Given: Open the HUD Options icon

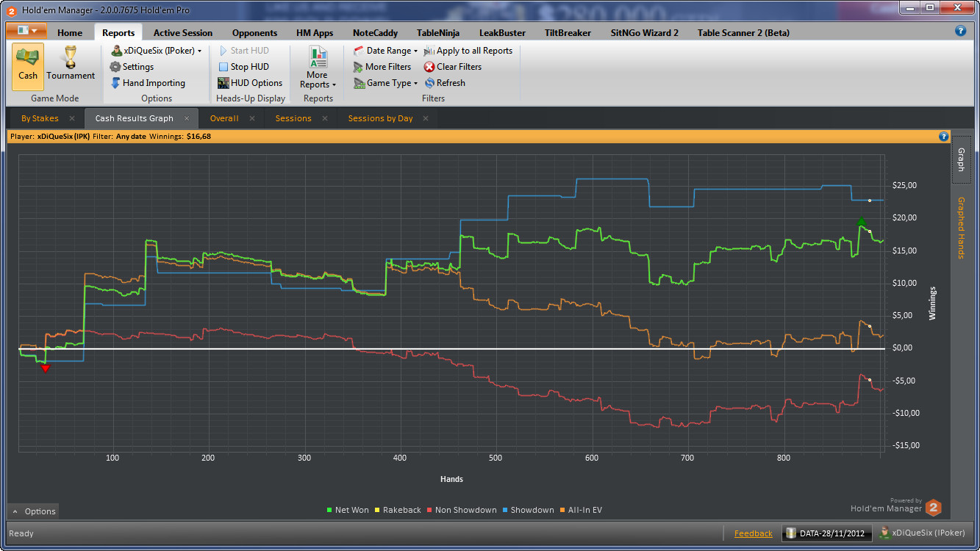Looking at the screenshot, I should pos(223,83).
